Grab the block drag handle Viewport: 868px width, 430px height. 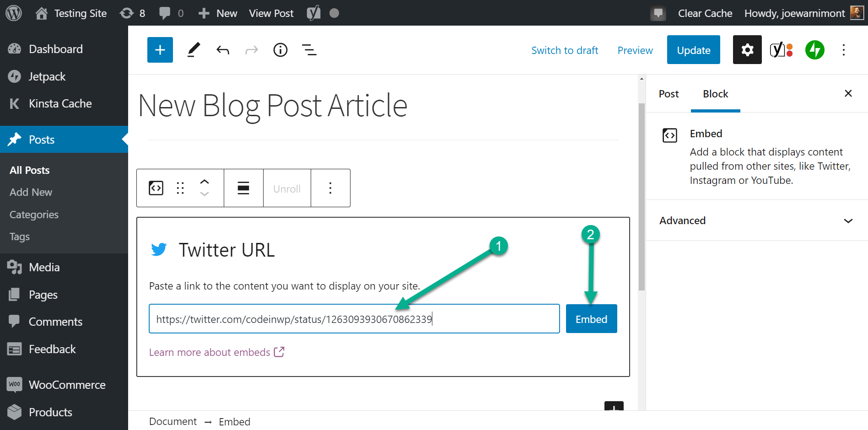point(180,188)
